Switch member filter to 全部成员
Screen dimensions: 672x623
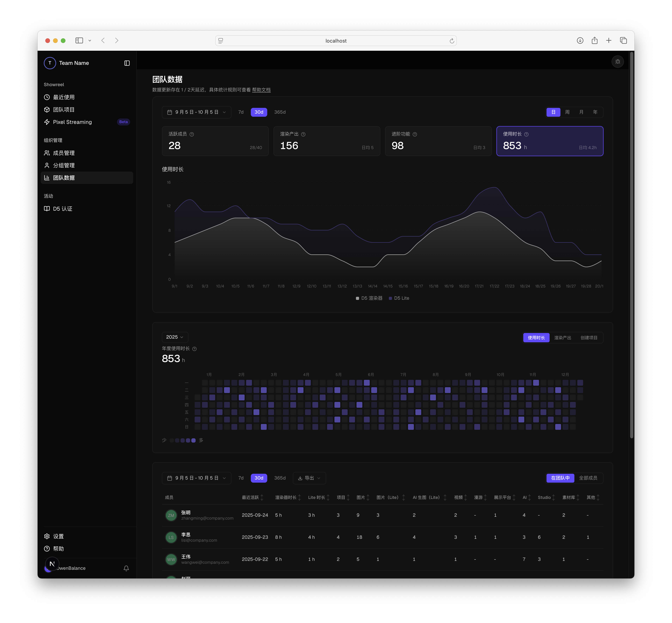(588, 478)
